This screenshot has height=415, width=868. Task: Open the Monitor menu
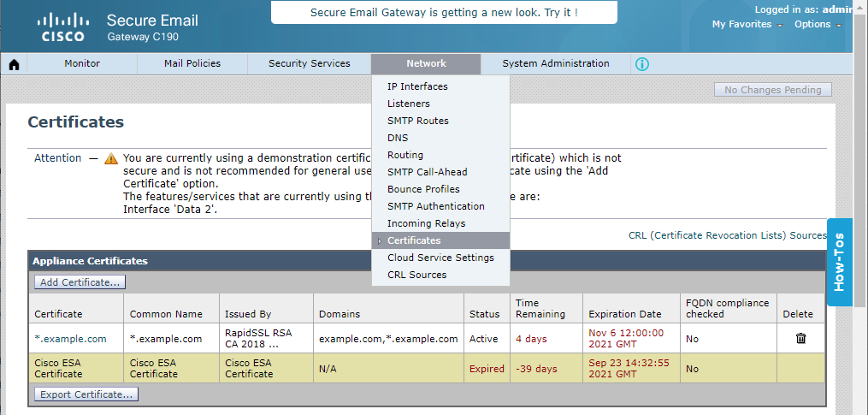pos(82,63)
